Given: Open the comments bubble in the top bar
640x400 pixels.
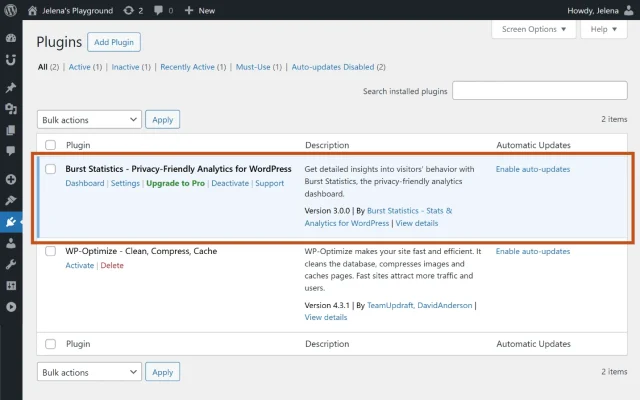Looking at the screenshot, I should [158, 11].
